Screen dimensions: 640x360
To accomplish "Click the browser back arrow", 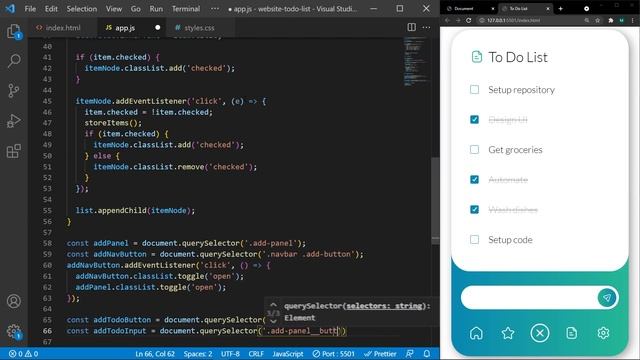I will click(448, 20).
